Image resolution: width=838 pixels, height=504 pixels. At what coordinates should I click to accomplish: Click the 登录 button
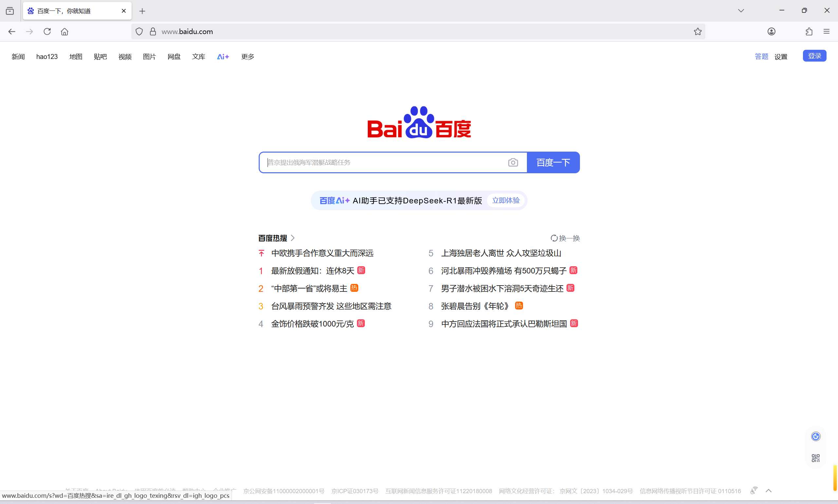814,56
